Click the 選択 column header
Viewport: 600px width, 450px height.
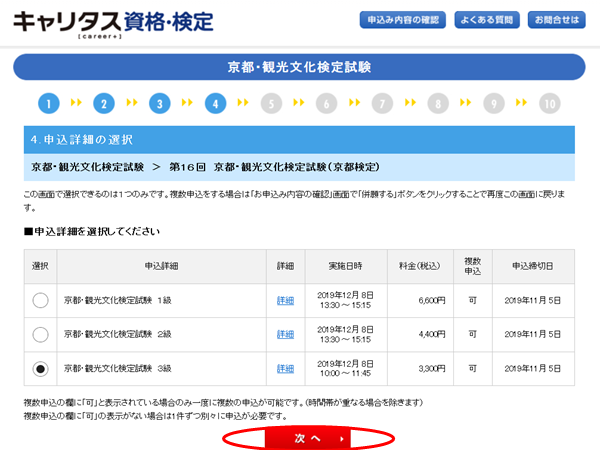point(40,266)
